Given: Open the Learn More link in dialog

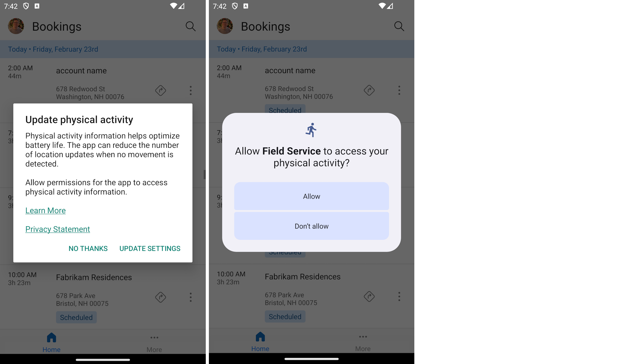Looking at the screenshot, I should (46, 210).
